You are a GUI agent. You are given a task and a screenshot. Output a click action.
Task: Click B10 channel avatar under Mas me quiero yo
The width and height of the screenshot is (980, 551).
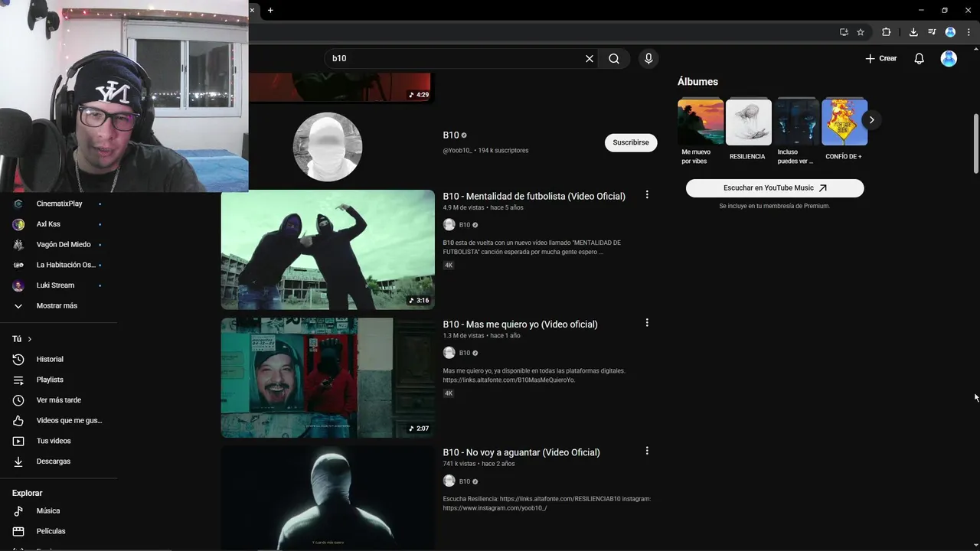449,353
